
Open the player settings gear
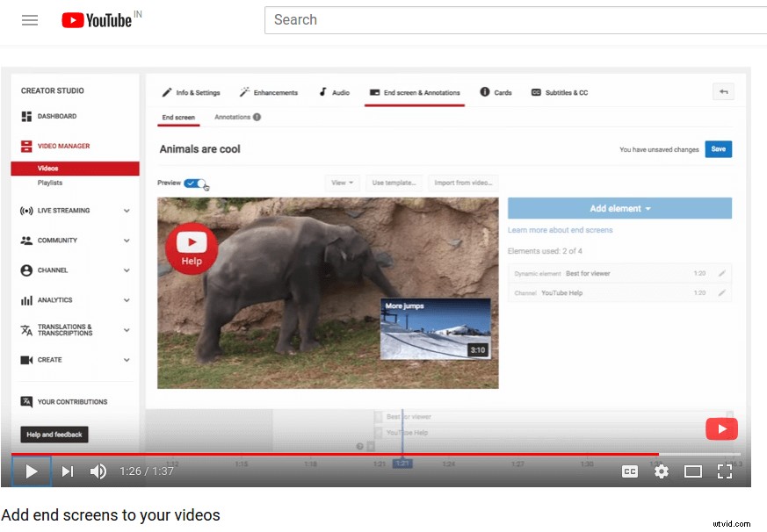pyautogui.click(x=661, y=471)
